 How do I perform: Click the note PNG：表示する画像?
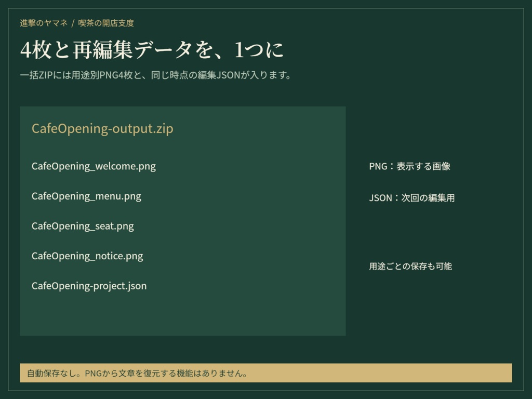point(409,166)
